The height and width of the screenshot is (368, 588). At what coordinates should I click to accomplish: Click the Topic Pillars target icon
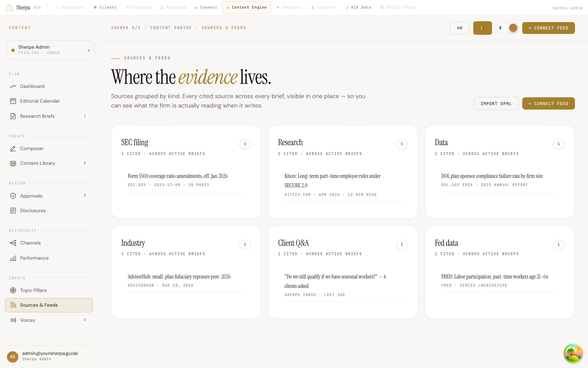point(13,290)
